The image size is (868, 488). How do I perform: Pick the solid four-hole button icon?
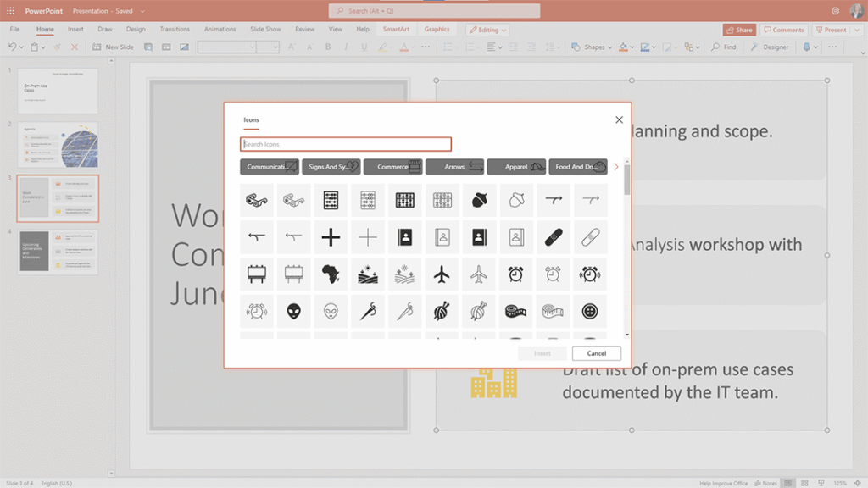click(590, 312)
